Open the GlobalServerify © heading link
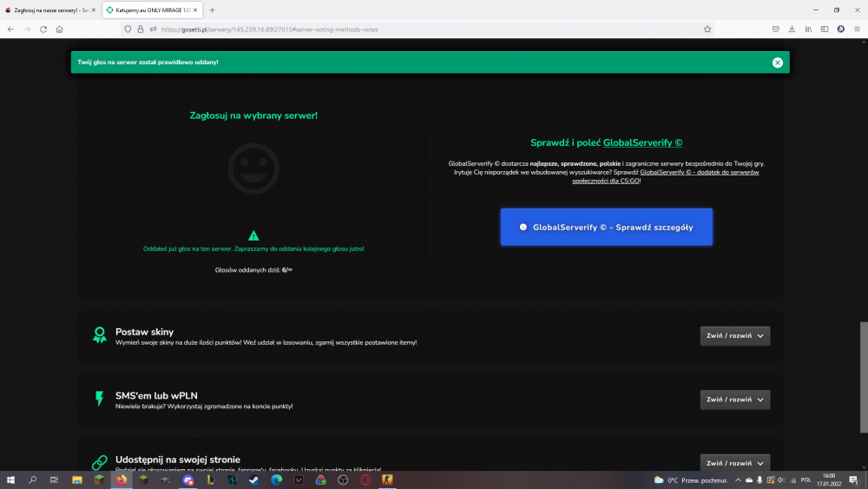This screenshot has width=868, height=489. tap(642, 143)
